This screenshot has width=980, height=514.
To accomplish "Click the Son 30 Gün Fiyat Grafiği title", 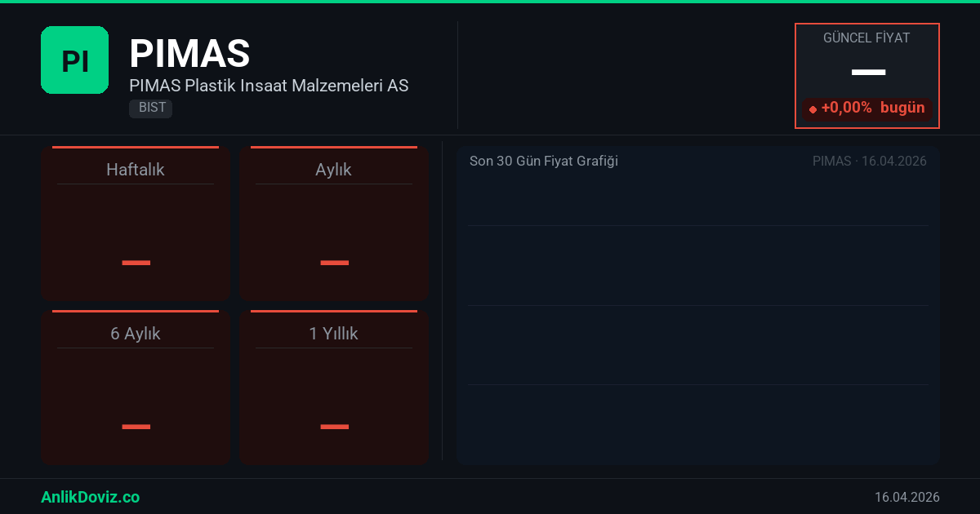I will (544, 162).
